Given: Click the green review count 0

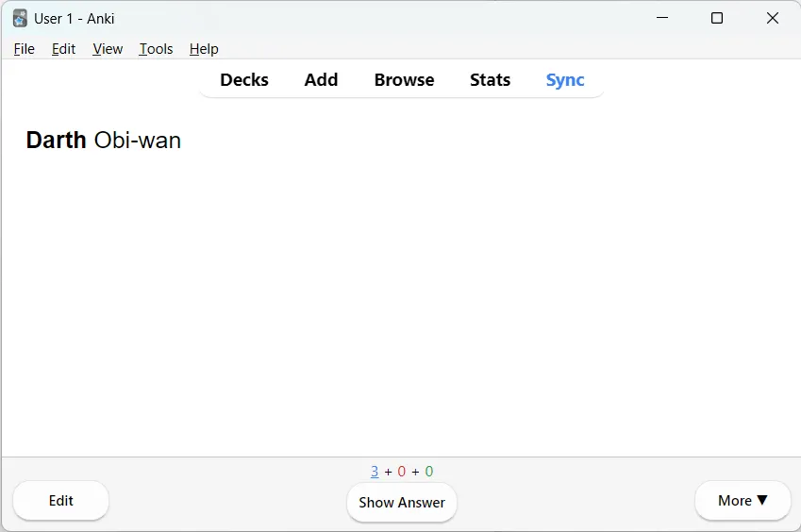Looking at the screenshot, I should [429, 472].
